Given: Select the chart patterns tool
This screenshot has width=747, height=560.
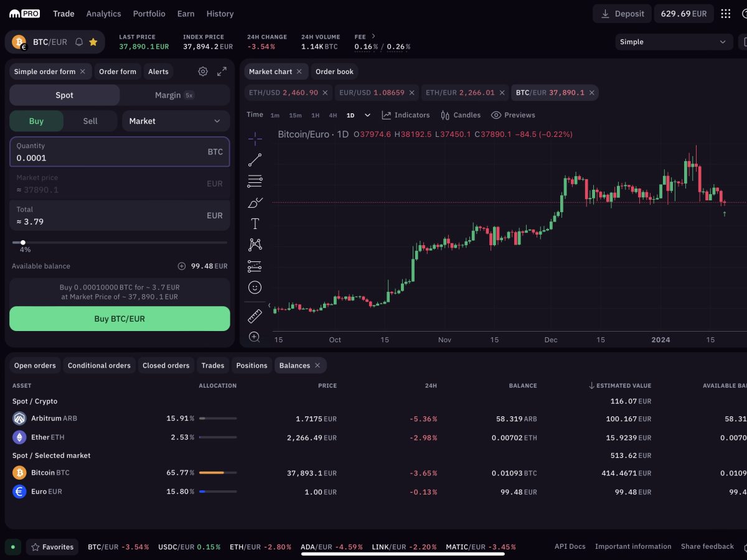Looking at the screenshot, I should coord(255,245).
